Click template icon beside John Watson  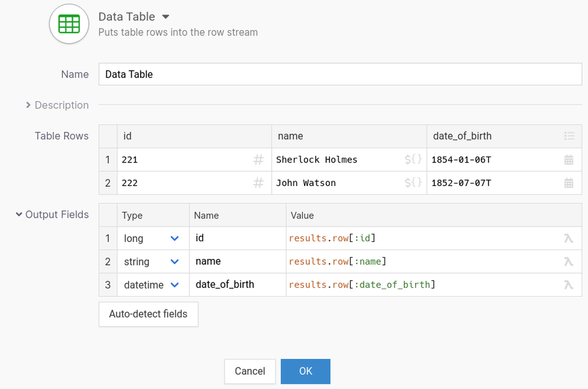tap(413, 182)
